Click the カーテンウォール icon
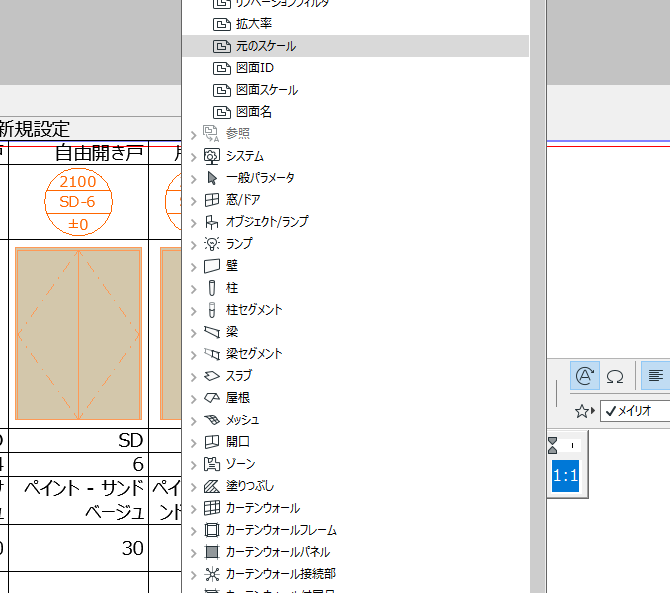This screenshot has width=670, height=593. coord(212,508)
